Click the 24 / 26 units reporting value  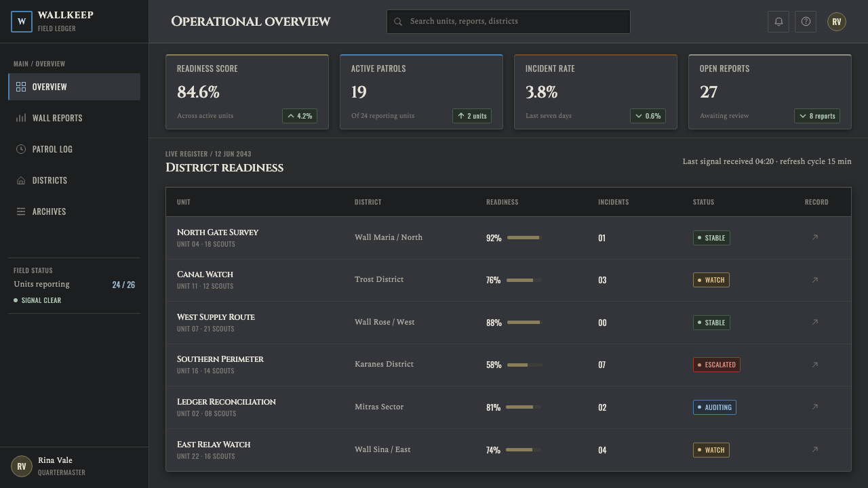click(123, 285)
